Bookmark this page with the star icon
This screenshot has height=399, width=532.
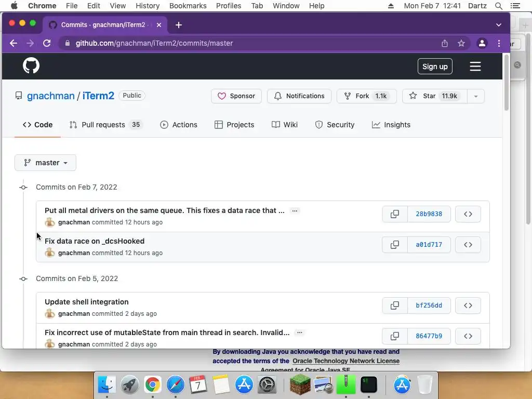(x=461, y=43)
